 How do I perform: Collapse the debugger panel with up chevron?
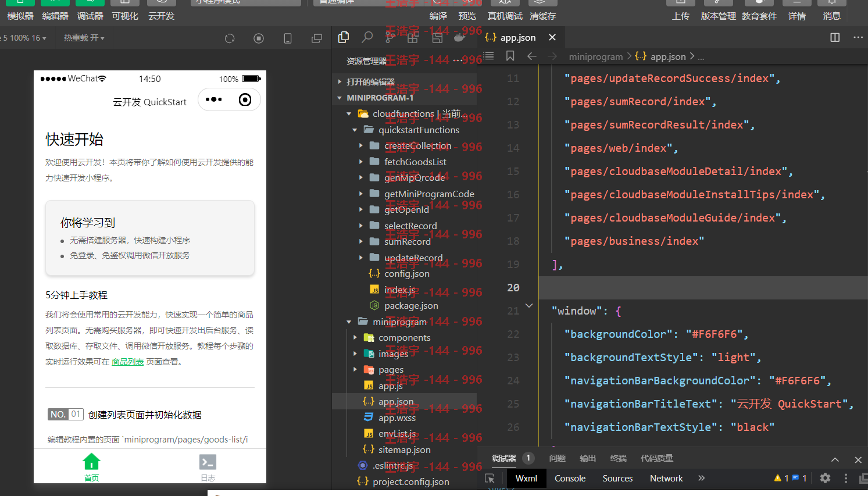click(835, 459)
